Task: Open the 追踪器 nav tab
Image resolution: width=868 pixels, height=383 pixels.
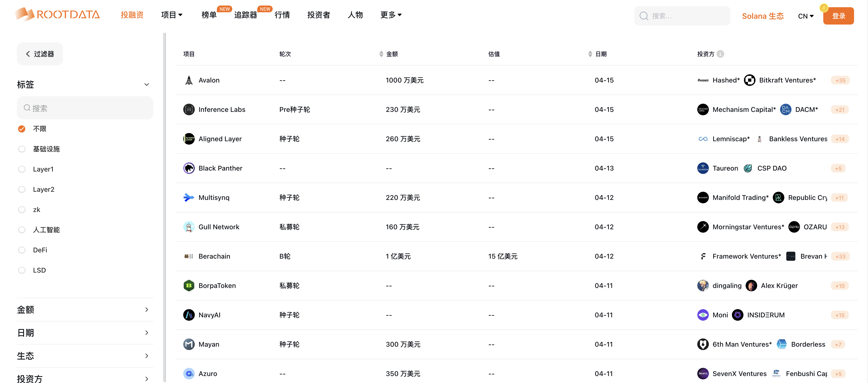Action: coord(246,15)
